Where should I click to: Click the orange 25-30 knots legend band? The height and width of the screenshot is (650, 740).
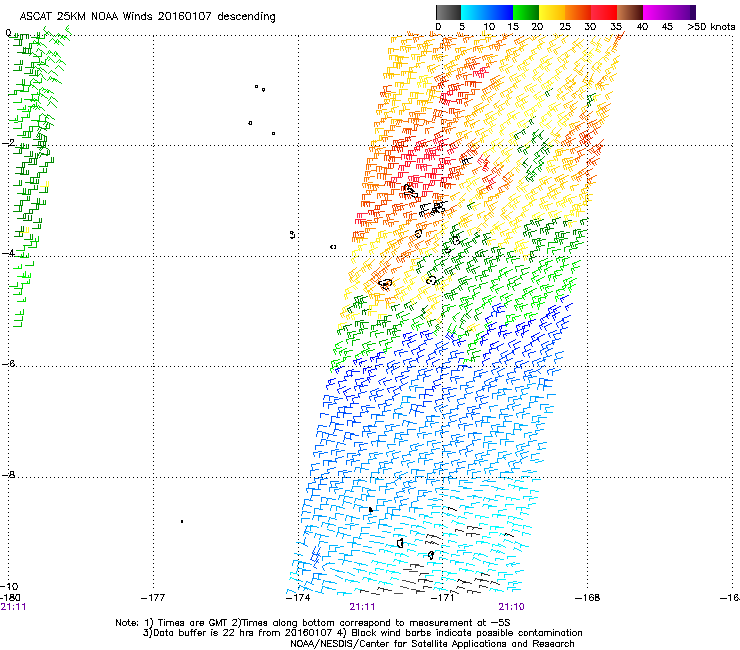(578, 12)
